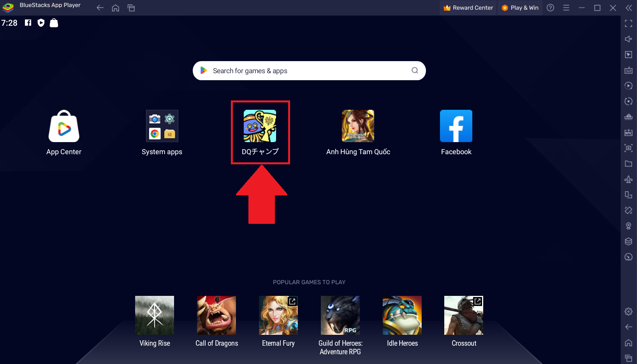
Task: Launch Anh Hùng Tam Quốc game
Action: tap(358, 126)
